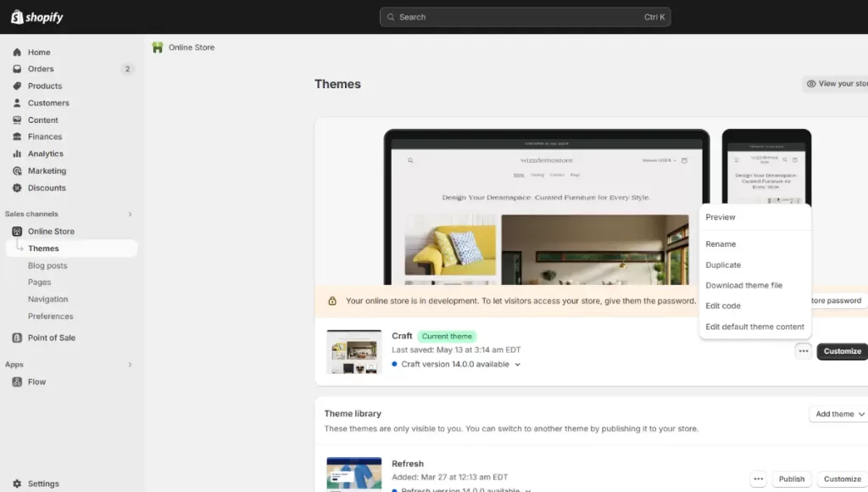Click the Theme library heading

(353, 414)
